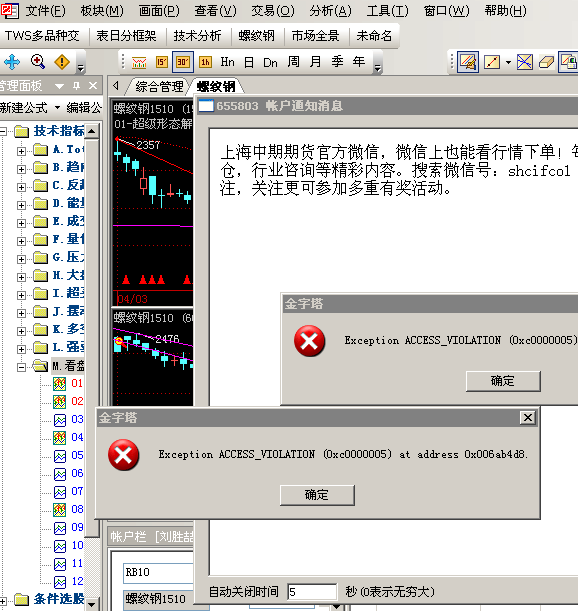Open the 画面(P) menu
Viewport: 578px width, 611px height.
(159, 11)
